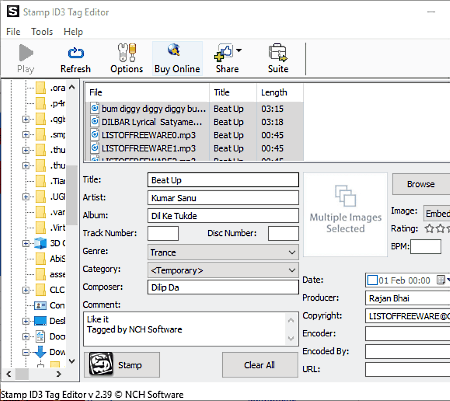This screenshot has height=401, width=450.
Task: Click the Title input field
Action: point(223,180)
